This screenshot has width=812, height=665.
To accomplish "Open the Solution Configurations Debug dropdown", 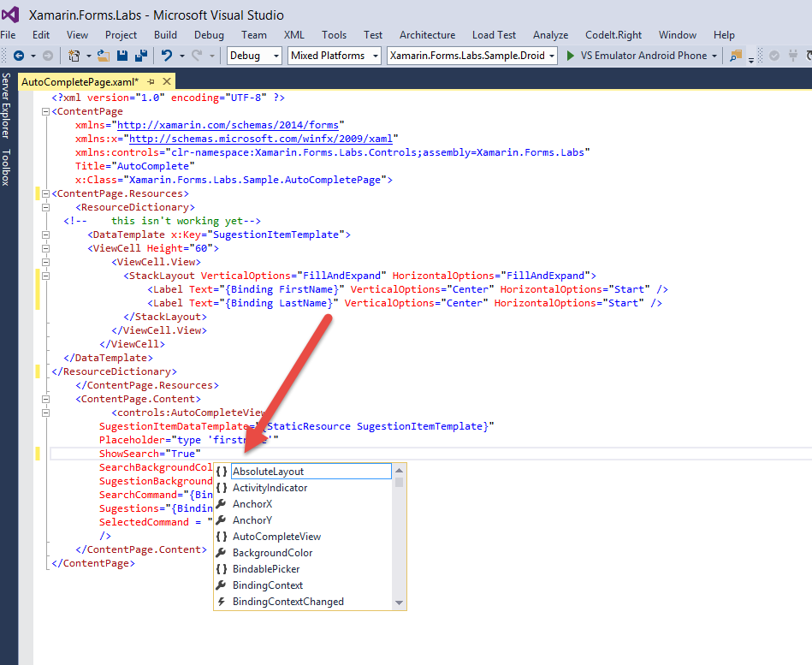I will [254, 56].
